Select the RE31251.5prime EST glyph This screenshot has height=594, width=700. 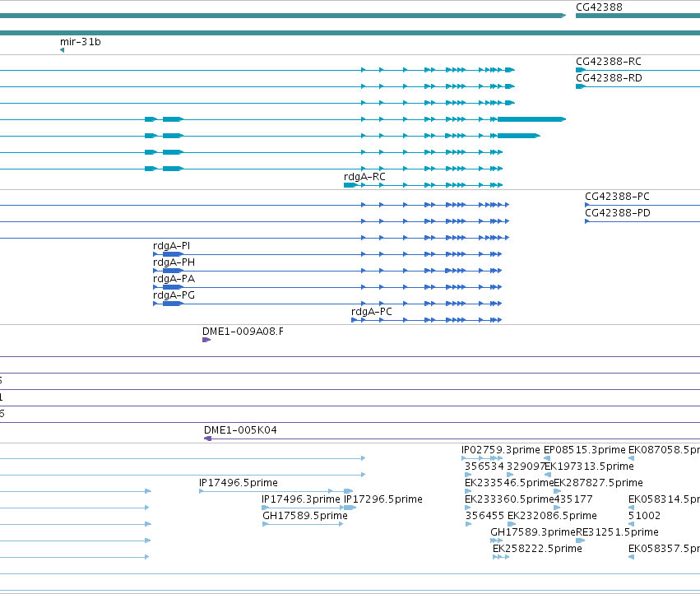click(581, 541)
